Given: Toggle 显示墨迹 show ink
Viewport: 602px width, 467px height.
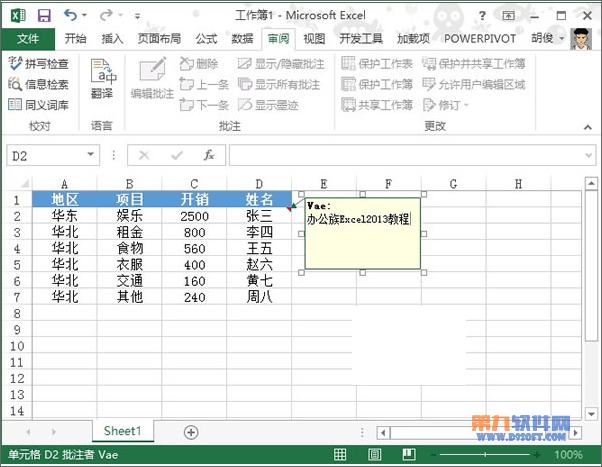Looking at the screenshot, I should tap(268, 104).
